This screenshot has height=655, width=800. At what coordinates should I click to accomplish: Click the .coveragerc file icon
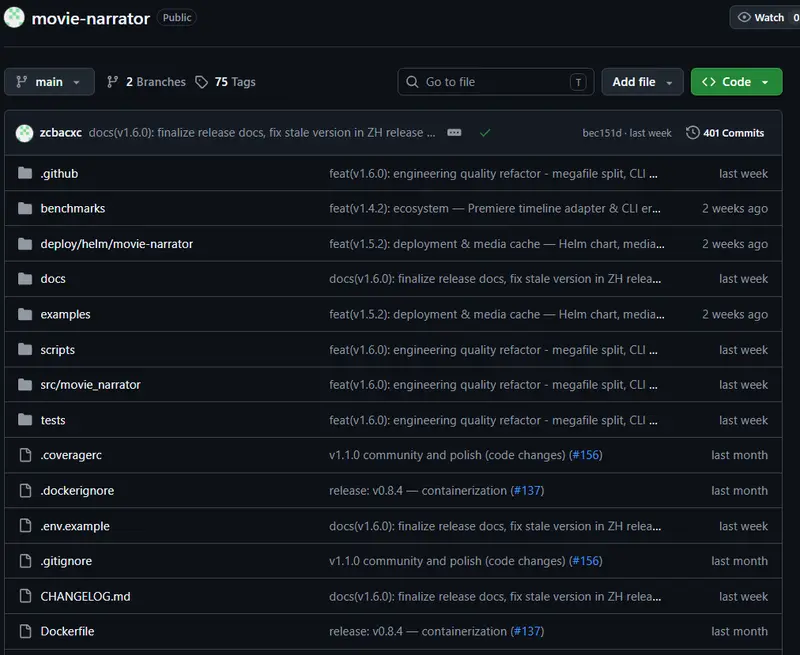pos(25,455)
